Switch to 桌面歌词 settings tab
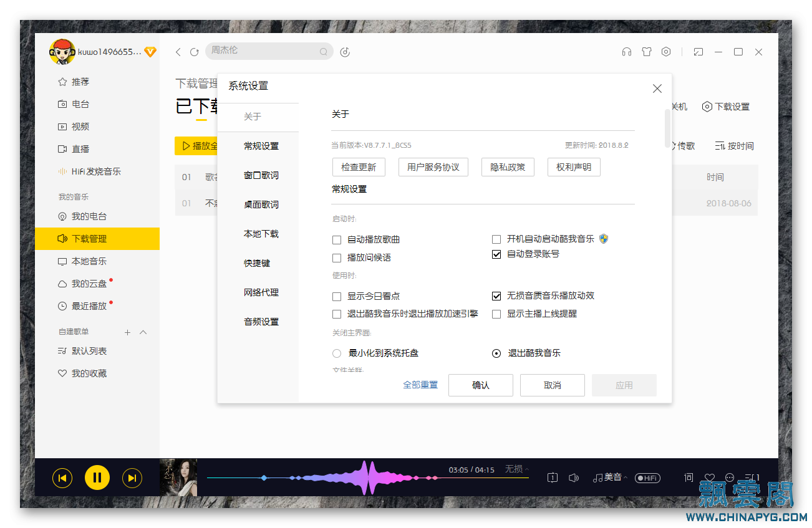This screenshot has width=812, height=528. (x=261, y=204)
